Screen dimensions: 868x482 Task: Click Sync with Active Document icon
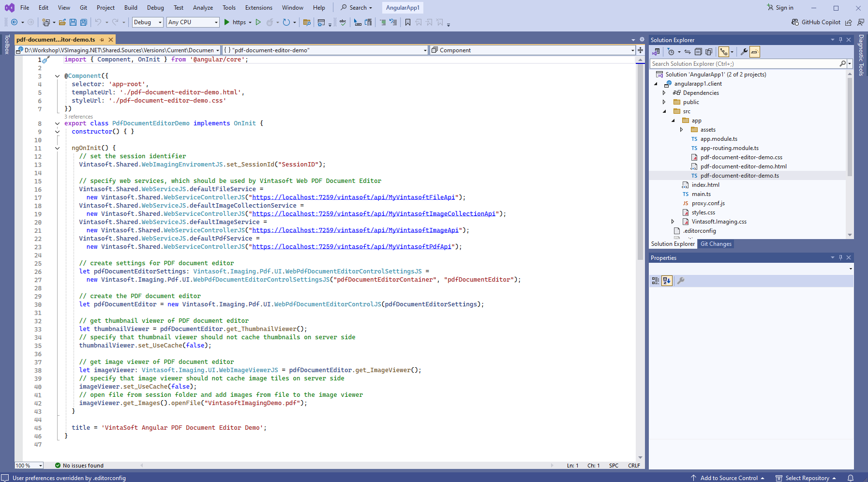click(x=687, y=52)
